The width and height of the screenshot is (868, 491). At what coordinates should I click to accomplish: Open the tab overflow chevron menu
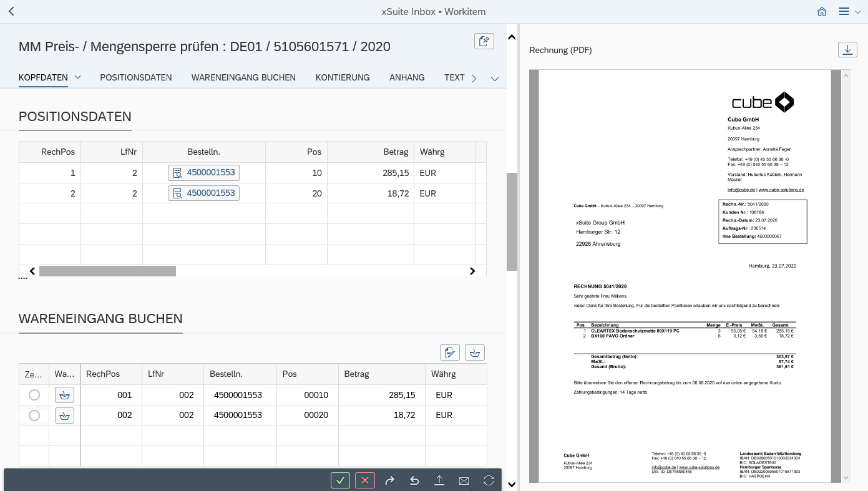[495, 79]
